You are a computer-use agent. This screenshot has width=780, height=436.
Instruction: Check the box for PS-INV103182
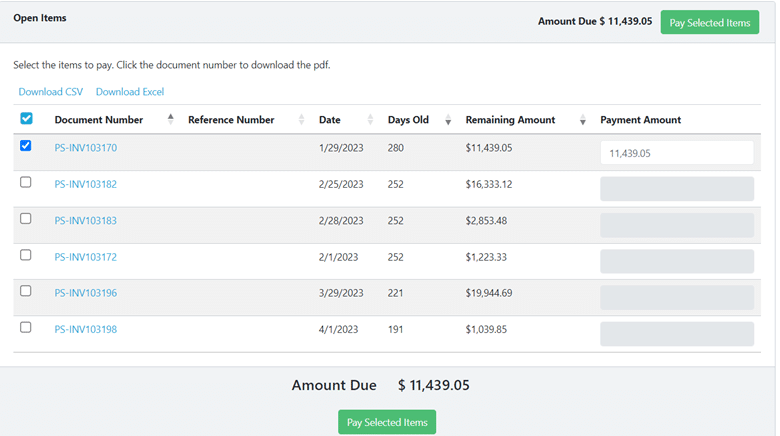(x=26, y=182)
